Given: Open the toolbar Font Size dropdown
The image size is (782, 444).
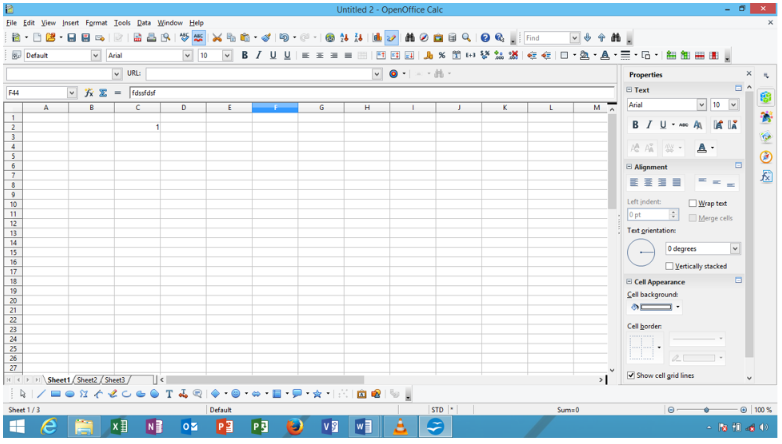Looking at the screenshot, I should click(x=227, y=55).
